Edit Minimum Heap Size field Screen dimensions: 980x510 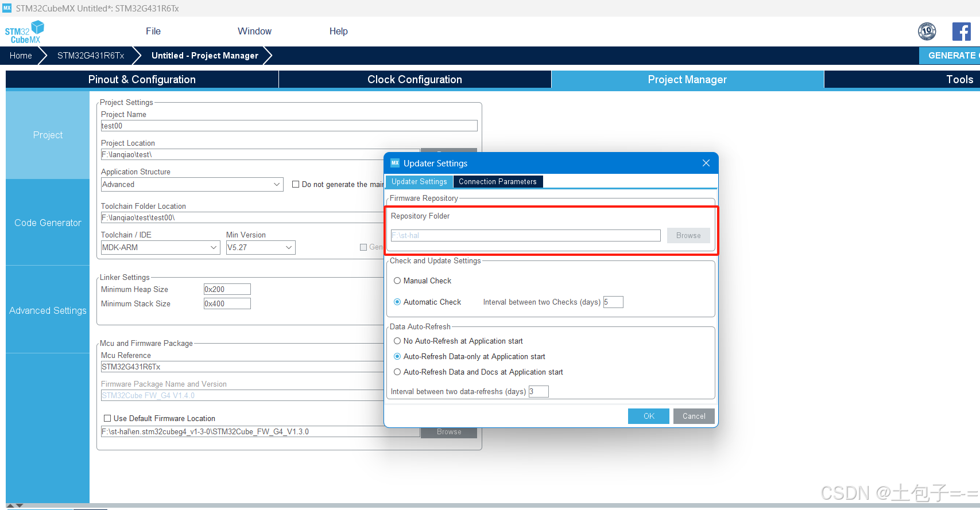(x=227, y=289)
